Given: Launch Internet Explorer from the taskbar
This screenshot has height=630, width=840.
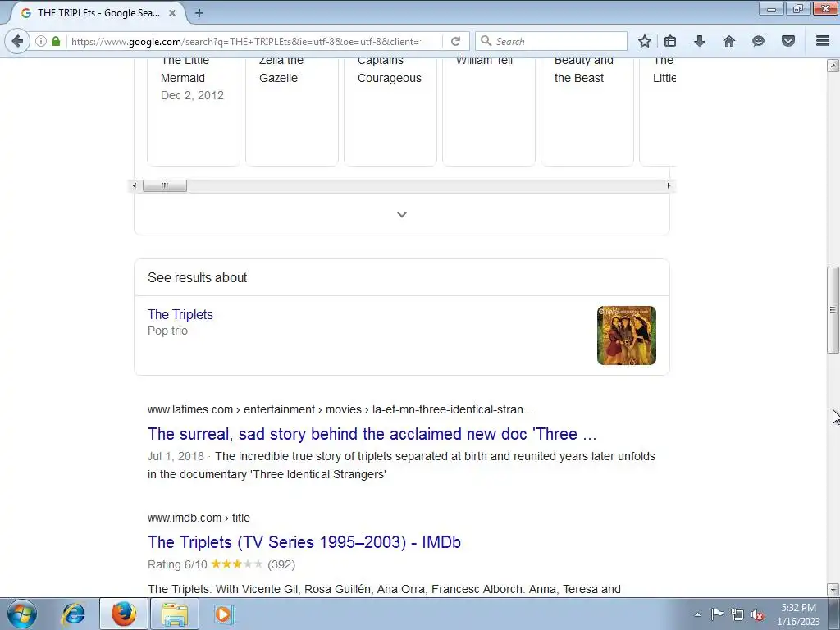Looking at the screenshot, I should click(x=73, y=614).
